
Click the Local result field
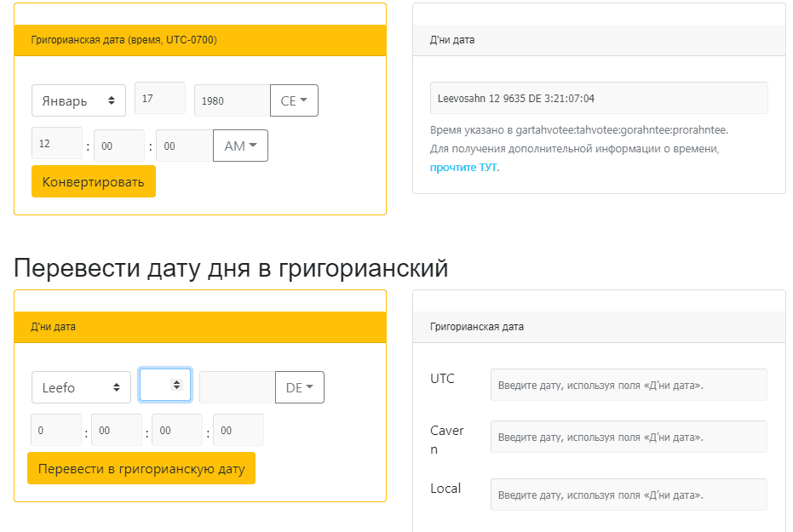(628, 494)
